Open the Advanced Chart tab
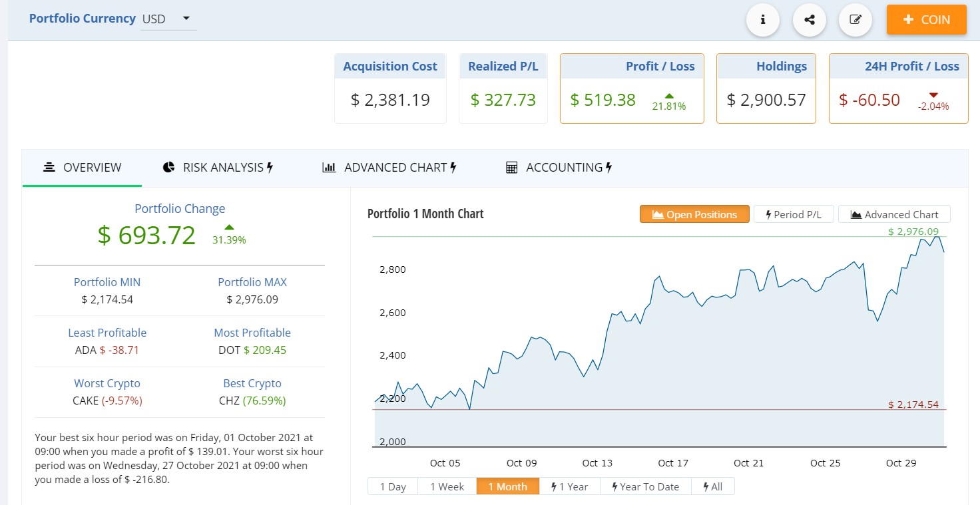980x505 pixels. pyautogui.click(x=389, y=168)
